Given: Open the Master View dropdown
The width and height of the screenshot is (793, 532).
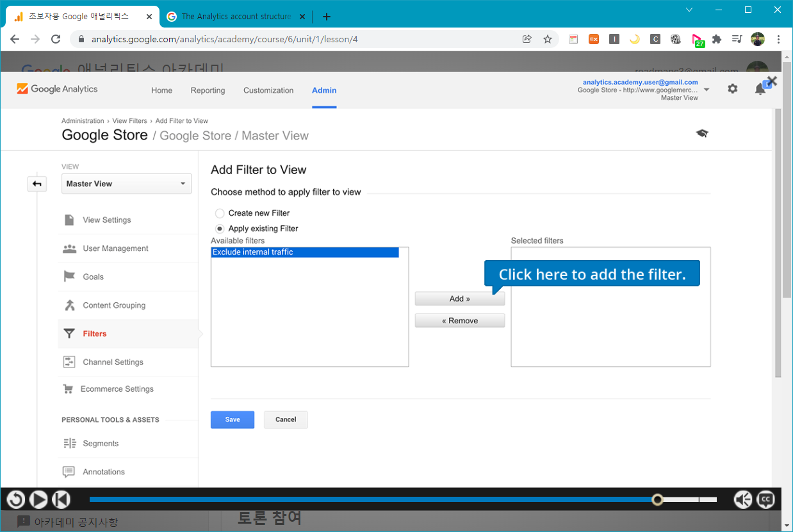Looking at the screenshot, I should click(x=126, y=184).
